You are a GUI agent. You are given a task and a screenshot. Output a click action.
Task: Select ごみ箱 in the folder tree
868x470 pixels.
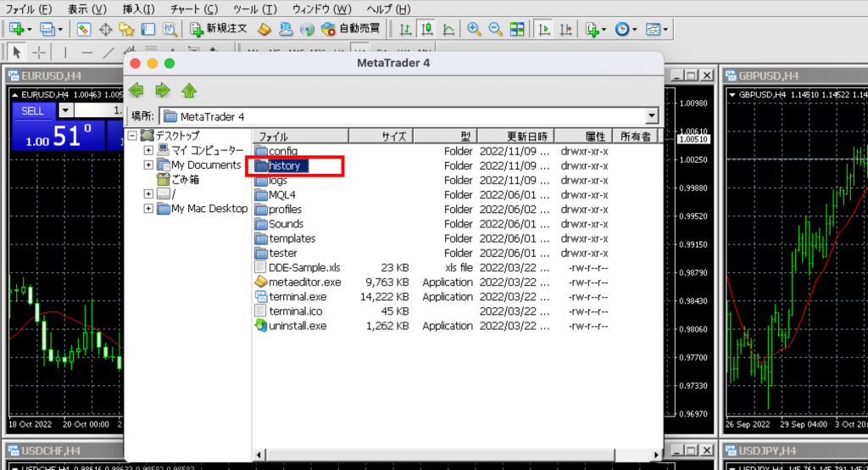[178, 180]
